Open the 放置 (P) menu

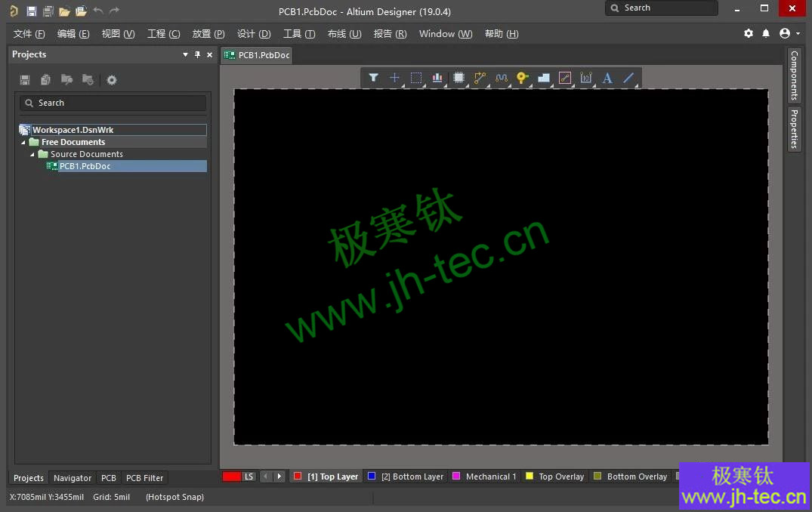click(208, 34)
